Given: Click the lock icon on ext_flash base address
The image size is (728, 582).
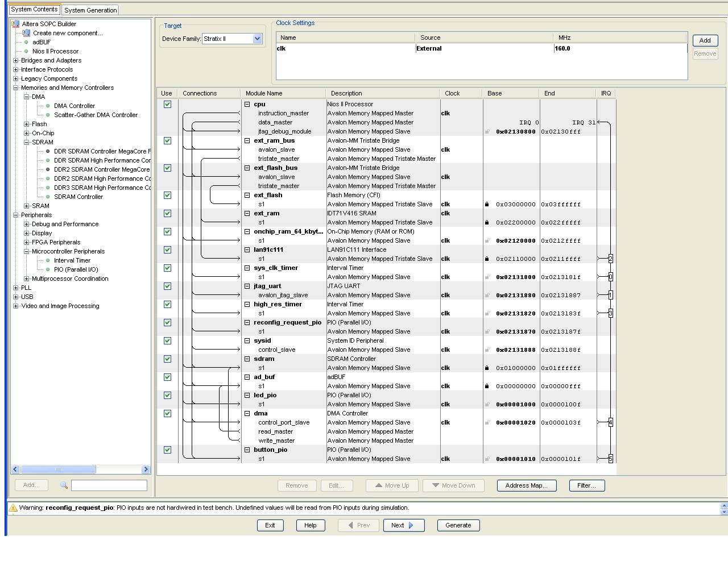Looking at the screenshot, I should [x=487, y=204].
